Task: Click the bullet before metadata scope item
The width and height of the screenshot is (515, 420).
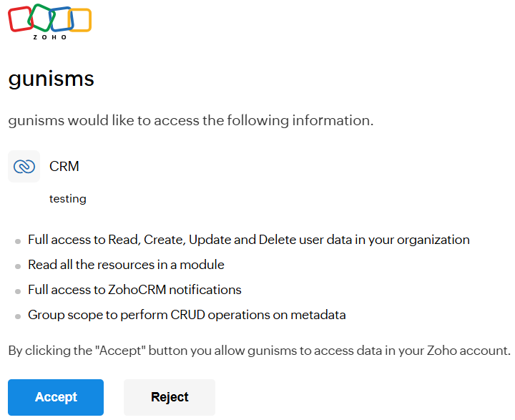Action: point(18,316)
